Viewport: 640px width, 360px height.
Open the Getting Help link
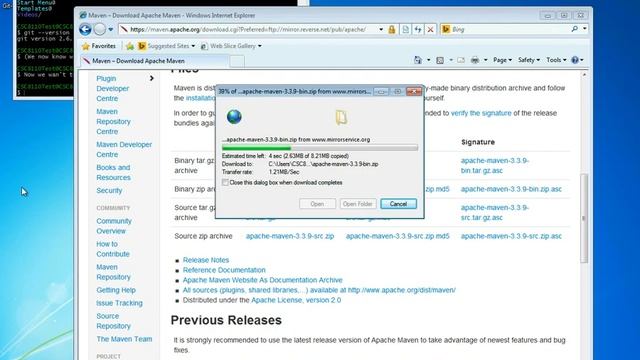[116, 290]
